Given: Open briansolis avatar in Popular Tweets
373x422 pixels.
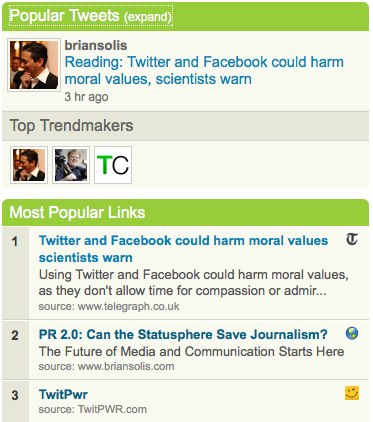Looking at the screenshot, I should click(x=34, y=65).
